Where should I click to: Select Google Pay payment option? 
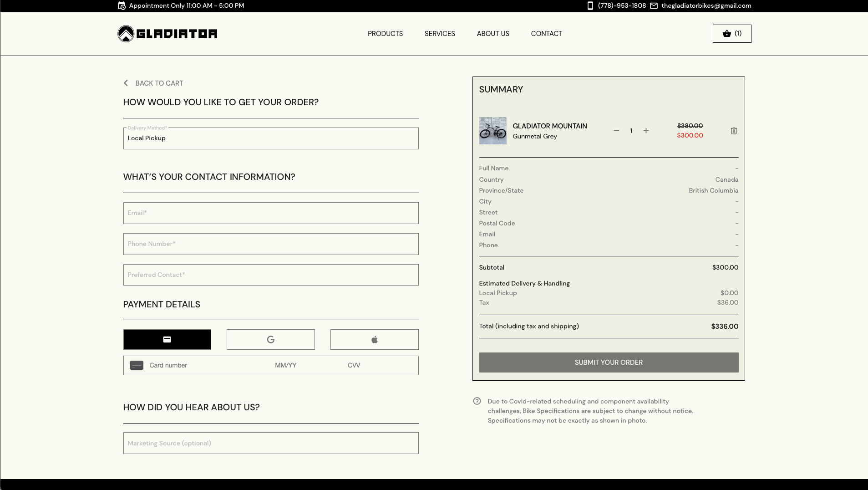click(x=271, y=339)
